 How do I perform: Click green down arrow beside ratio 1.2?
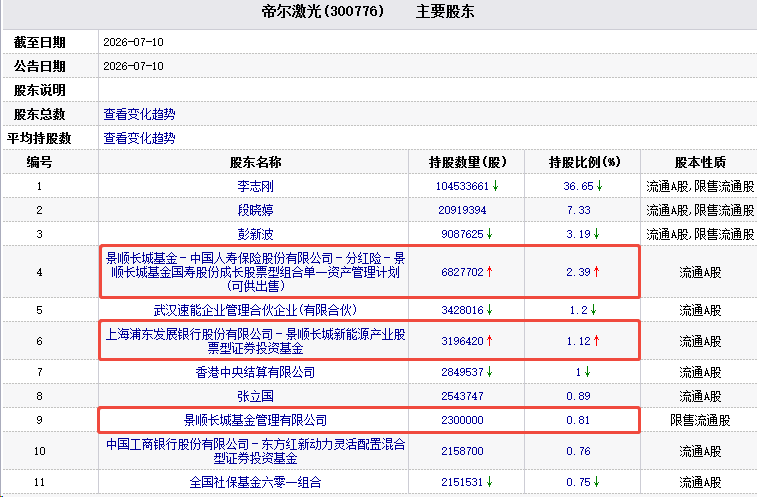pyautogui.click(x=593, y=310)
